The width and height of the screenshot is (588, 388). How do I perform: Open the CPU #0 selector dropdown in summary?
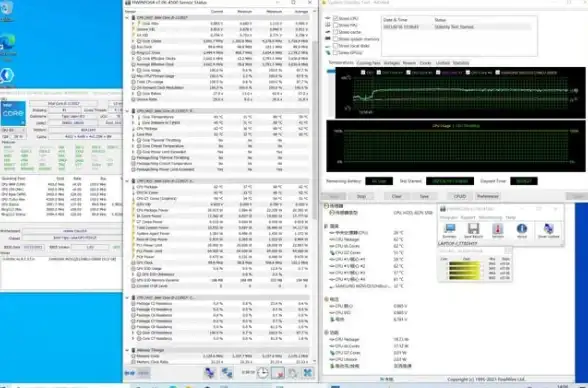tap(14, 130)
